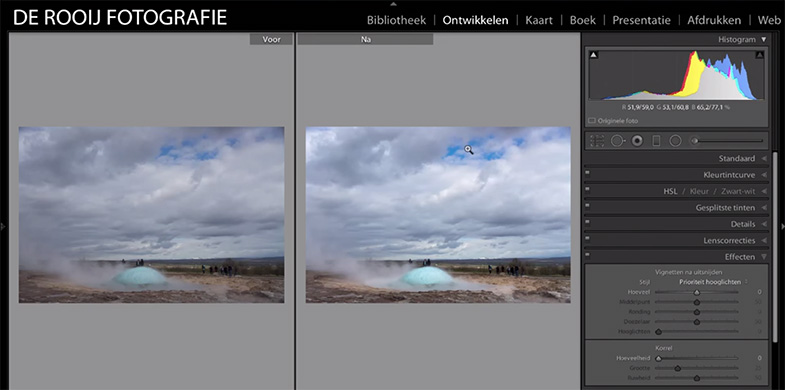Click the Na view label
Screen dimensions: 785x390
[365, 39]
